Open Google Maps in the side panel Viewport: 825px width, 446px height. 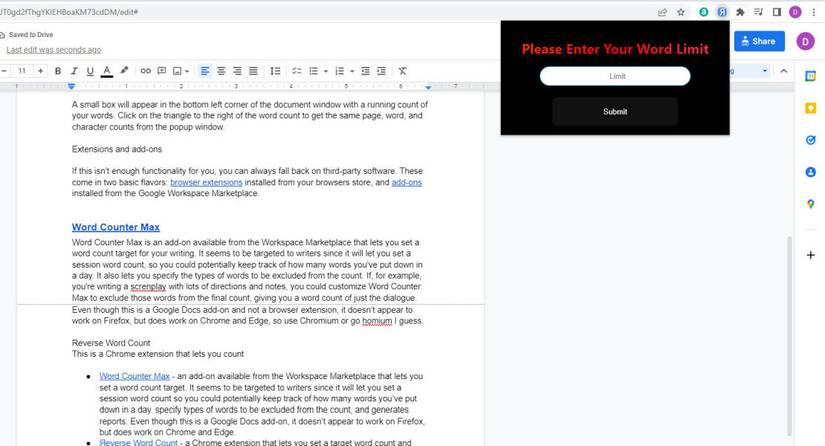tap(810, 204)
